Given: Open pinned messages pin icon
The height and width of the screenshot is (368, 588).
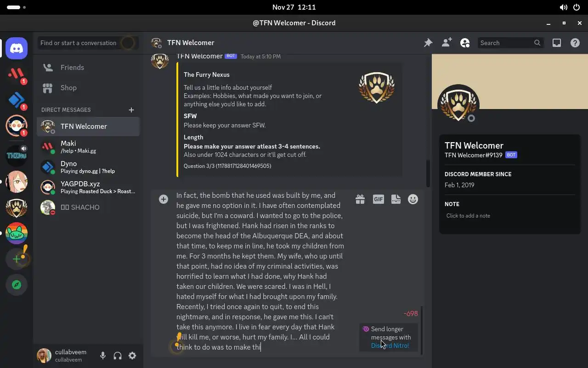Looking at the screenshot, I should tap(428, 43).
